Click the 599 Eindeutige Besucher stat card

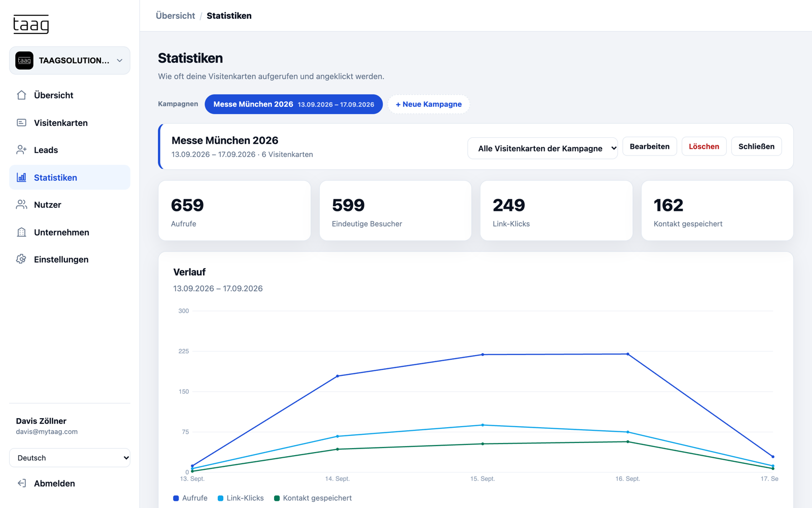(395, 210)
